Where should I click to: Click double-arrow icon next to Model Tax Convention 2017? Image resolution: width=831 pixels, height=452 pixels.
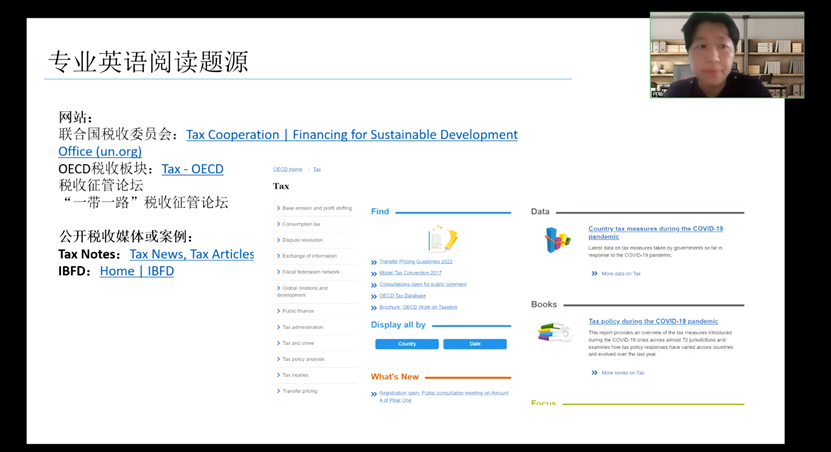[x=374, y=273]
